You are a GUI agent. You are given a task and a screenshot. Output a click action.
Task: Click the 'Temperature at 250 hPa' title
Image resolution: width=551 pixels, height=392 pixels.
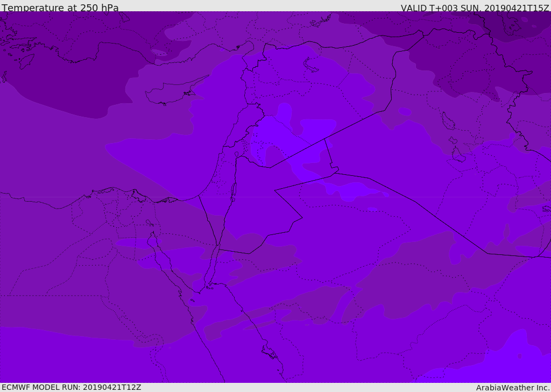60,8
